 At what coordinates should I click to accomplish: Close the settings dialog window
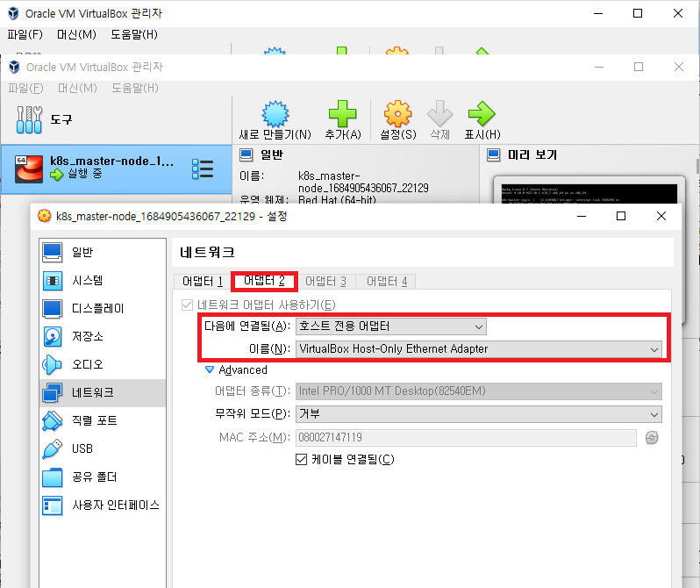(x=661, y=216)
